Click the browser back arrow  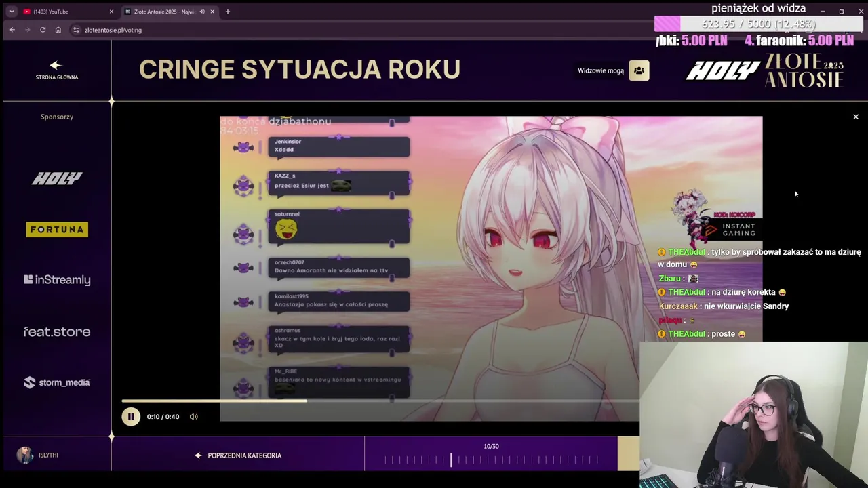pyautogui.click(x=12, y=30)
